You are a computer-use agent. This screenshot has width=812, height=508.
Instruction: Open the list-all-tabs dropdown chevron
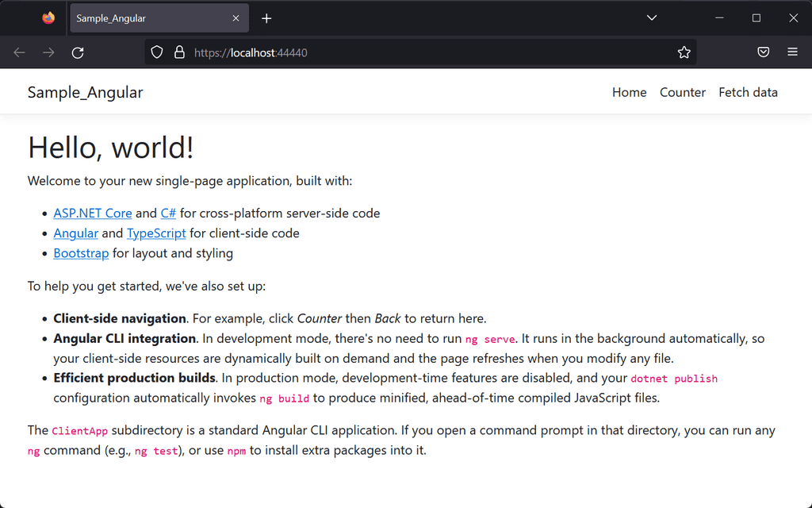click(652, 17)
